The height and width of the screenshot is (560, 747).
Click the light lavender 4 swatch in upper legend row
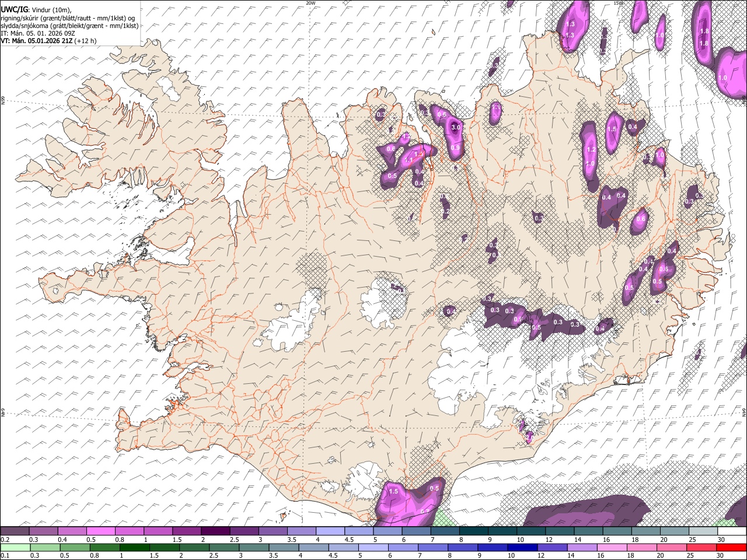329,531
